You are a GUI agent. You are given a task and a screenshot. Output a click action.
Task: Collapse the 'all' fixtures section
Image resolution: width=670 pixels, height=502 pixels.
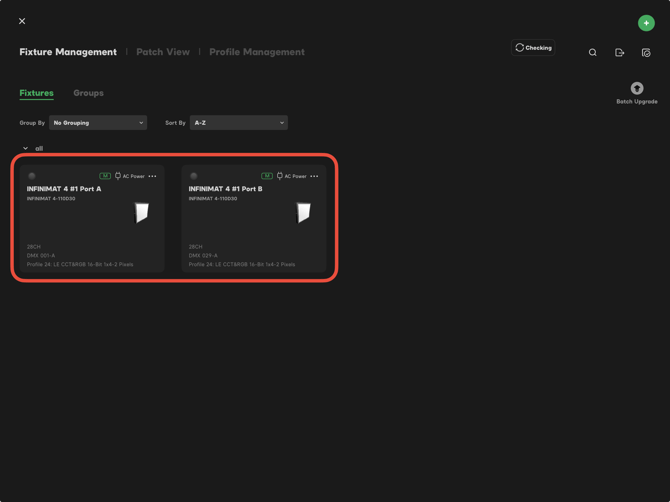pyautogui.click(x=26, y=148)
